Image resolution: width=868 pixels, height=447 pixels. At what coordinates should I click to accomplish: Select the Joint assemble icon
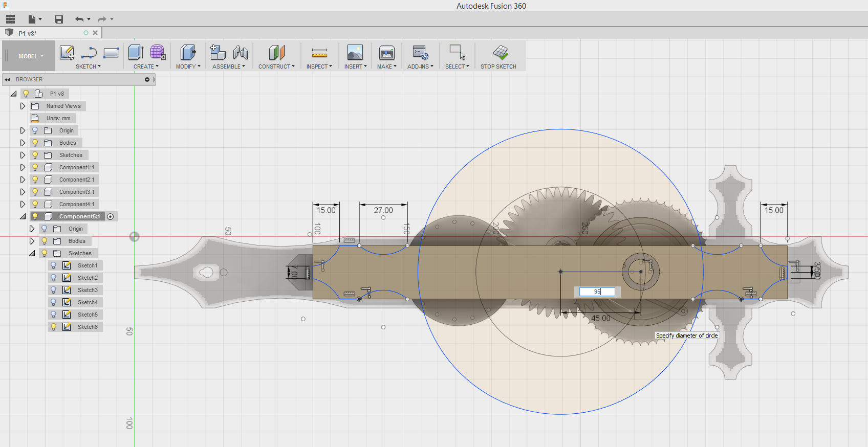tap(240, 52)
